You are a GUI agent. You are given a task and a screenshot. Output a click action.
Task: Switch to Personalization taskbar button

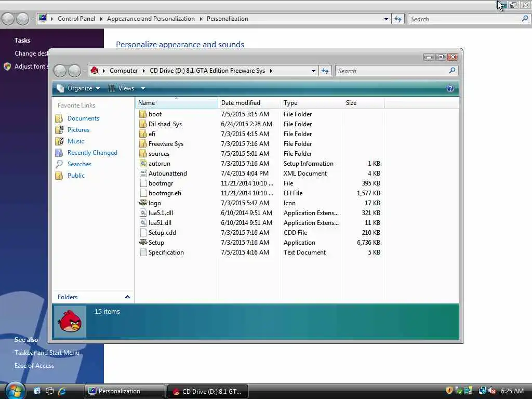pos(125,391)
